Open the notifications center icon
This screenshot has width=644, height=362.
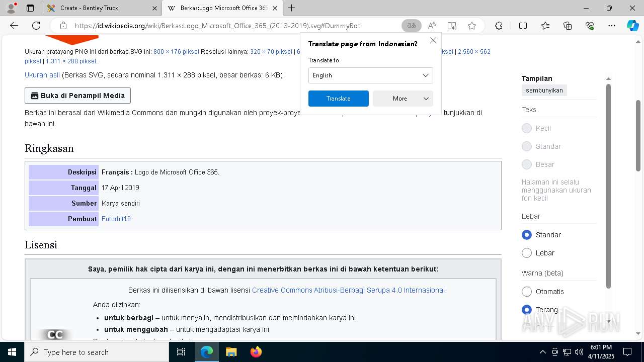(627, 352)
